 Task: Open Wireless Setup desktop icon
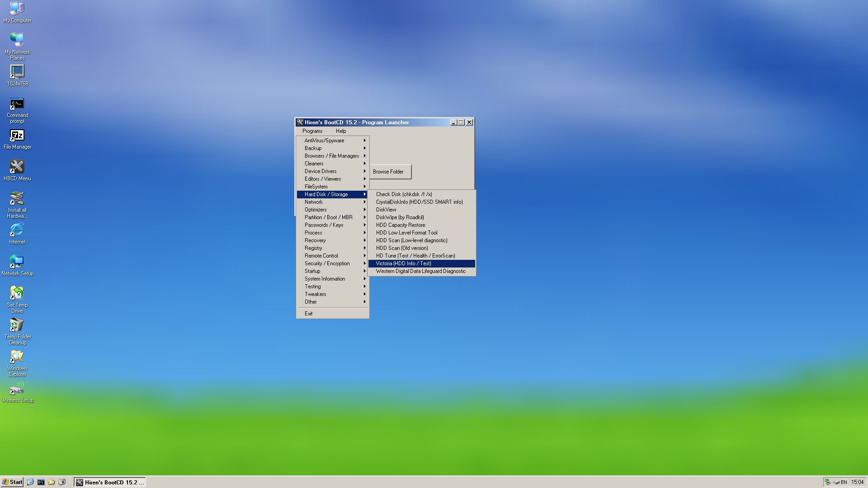[x=17, y=392]
